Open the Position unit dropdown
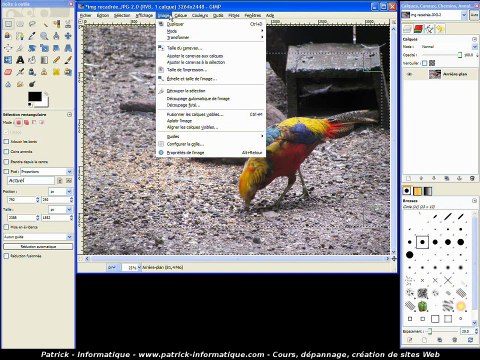The image size is (480, 360). point(60,191)
